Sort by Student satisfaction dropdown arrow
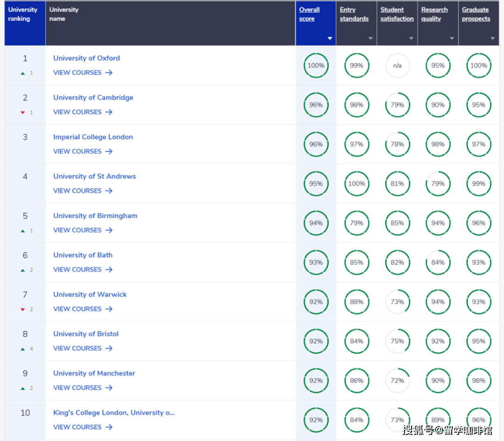This screenshot has height=441, width=504. pyautogui.click(x=411, y=39)
